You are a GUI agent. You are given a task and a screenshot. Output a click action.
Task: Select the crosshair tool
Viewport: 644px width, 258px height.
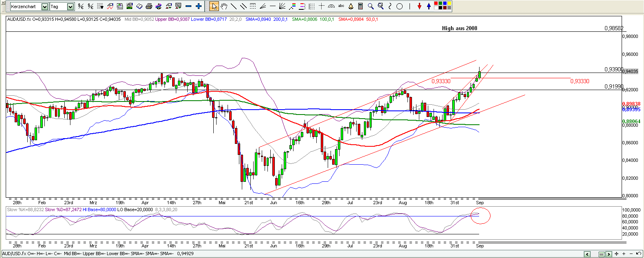321,6
